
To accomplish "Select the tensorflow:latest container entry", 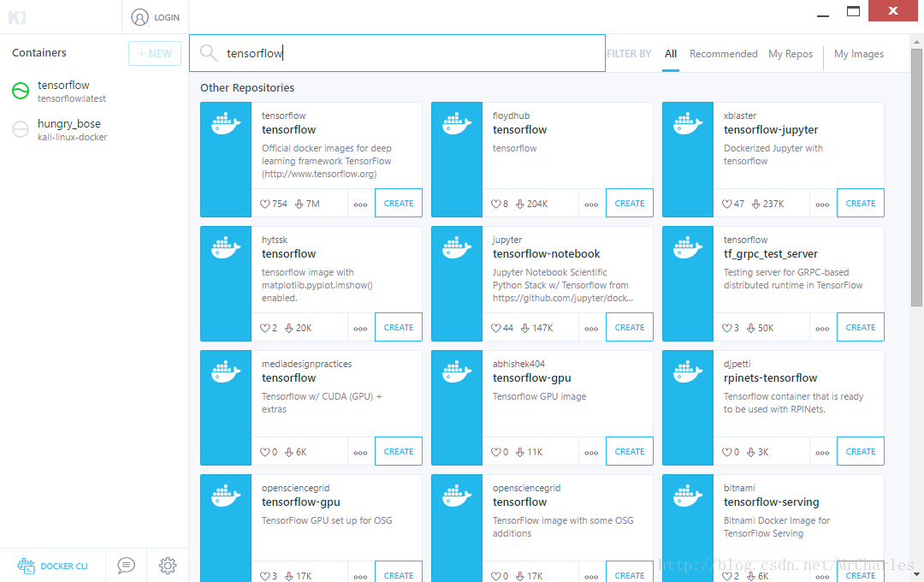I will pos(94,92).
